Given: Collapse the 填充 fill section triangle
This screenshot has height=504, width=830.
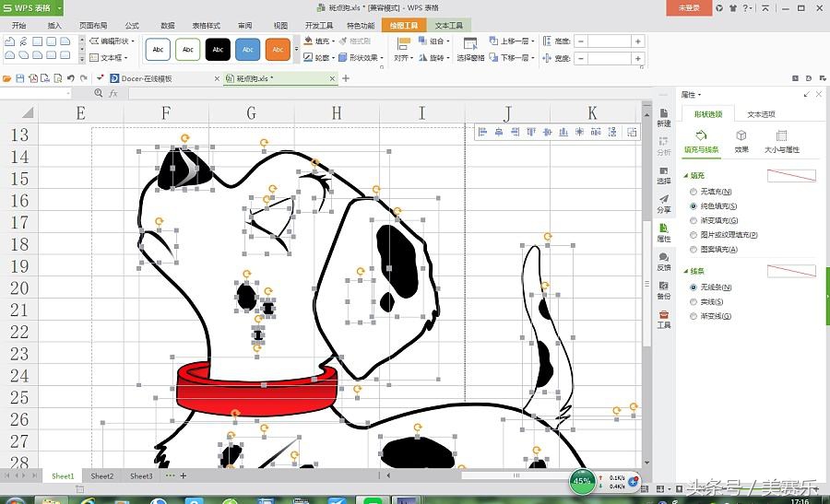Looking at the screenshot, I should click(x=686, y=175).
